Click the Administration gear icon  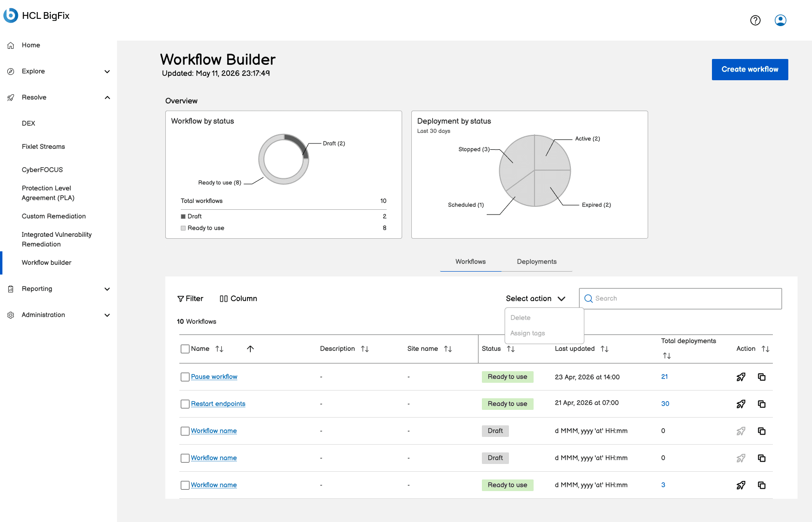click(x=11, y=315)
